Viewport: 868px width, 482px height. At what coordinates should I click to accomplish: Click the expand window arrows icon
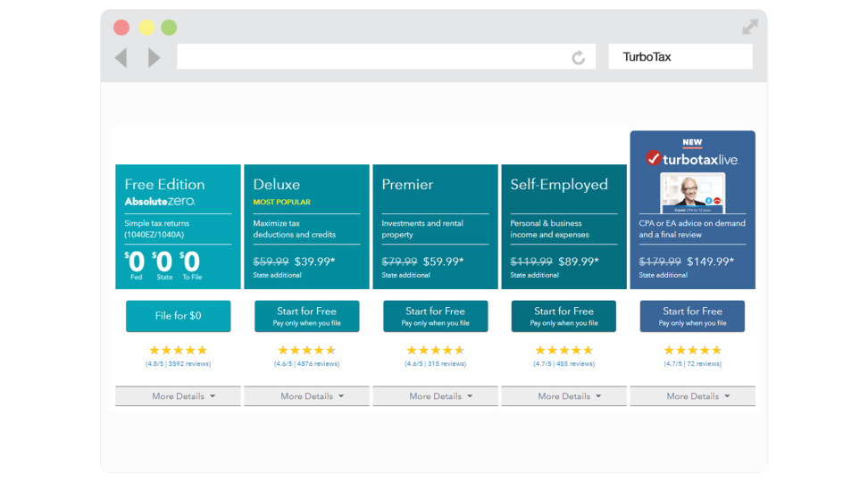click(x=750, y=27)
